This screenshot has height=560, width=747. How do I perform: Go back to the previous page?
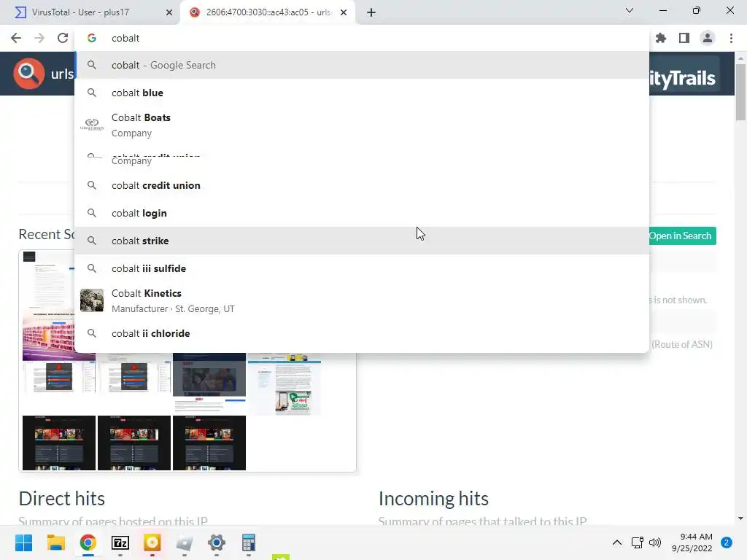pyautogui.click(x=16, y=38)
